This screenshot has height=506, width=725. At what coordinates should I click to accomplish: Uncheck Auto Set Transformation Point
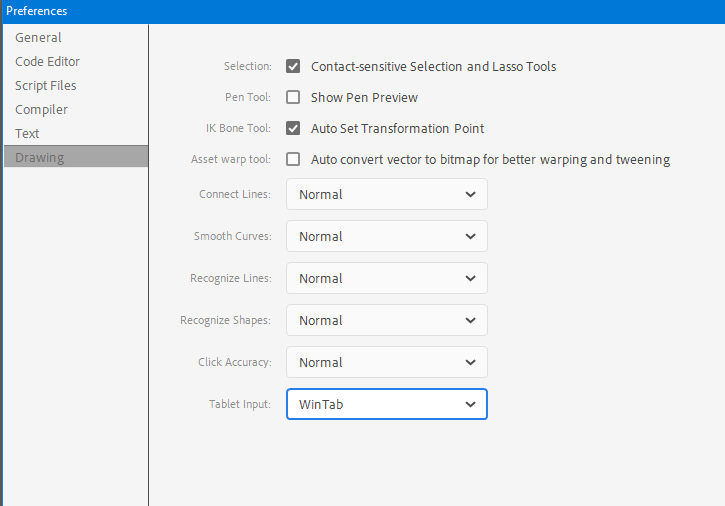[x=293, y=129]
